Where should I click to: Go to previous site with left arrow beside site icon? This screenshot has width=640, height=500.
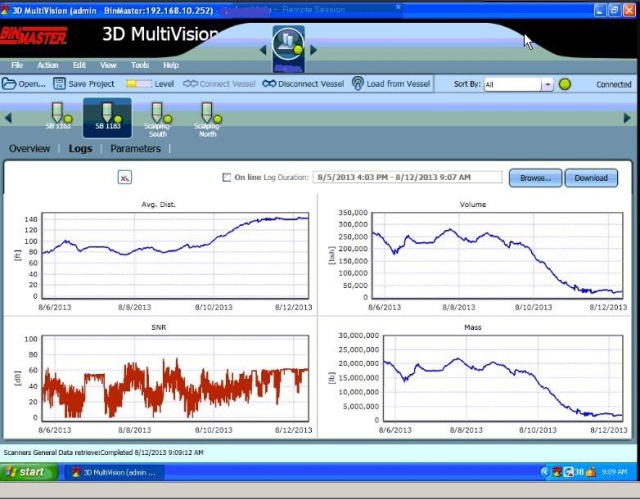click(263, 50)
